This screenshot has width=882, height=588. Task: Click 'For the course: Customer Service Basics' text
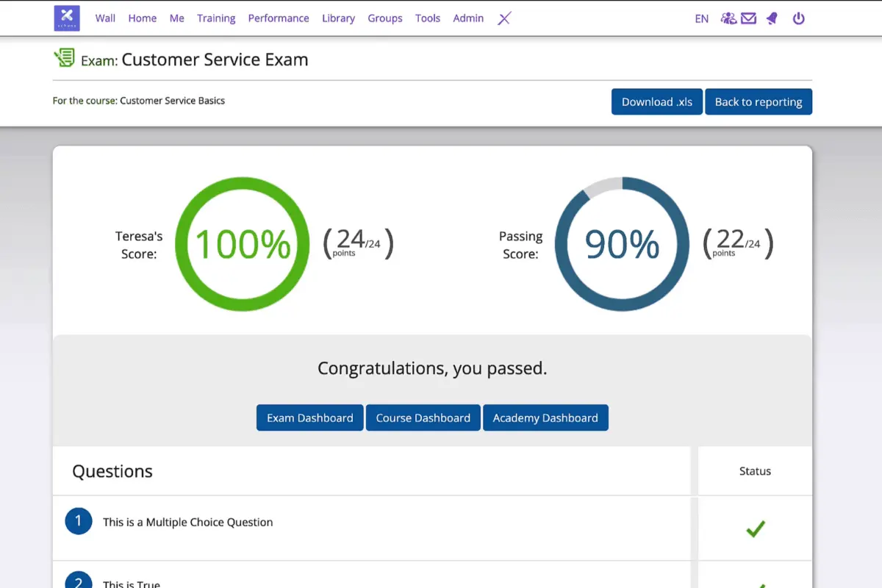[x=139, y=101]
